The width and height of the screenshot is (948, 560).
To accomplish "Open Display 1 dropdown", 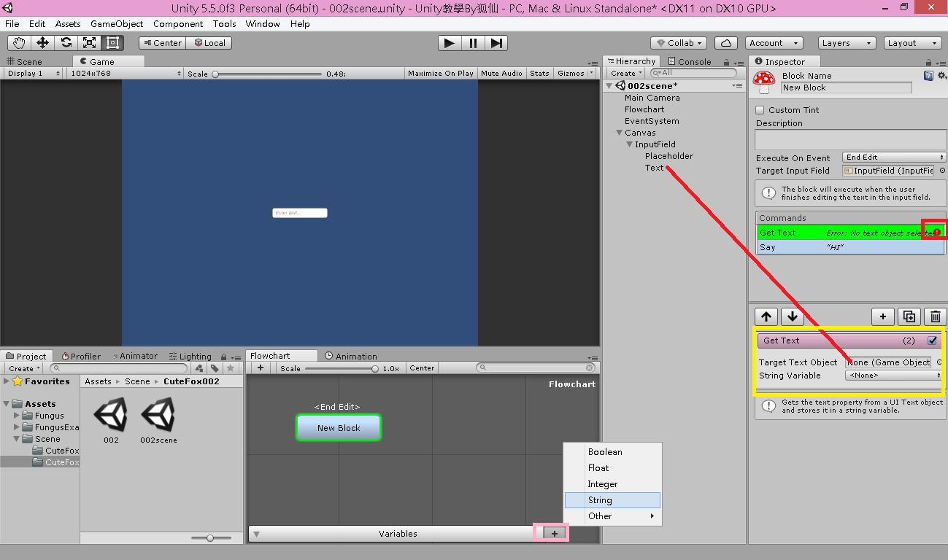I will (x=34, y=73).
